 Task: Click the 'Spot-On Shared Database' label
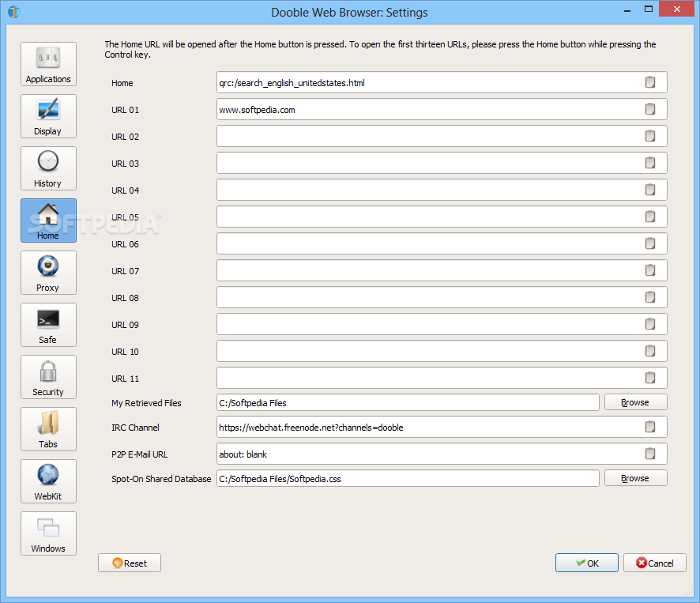(161, 479)
